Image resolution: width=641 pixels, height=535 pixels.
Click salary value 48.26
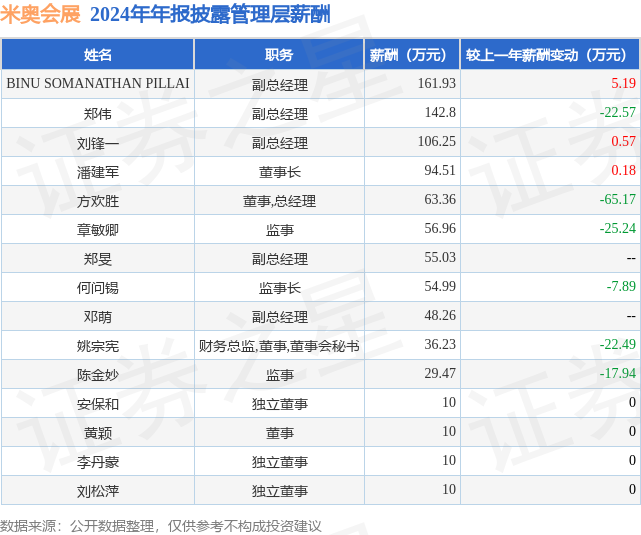point(439,315)
